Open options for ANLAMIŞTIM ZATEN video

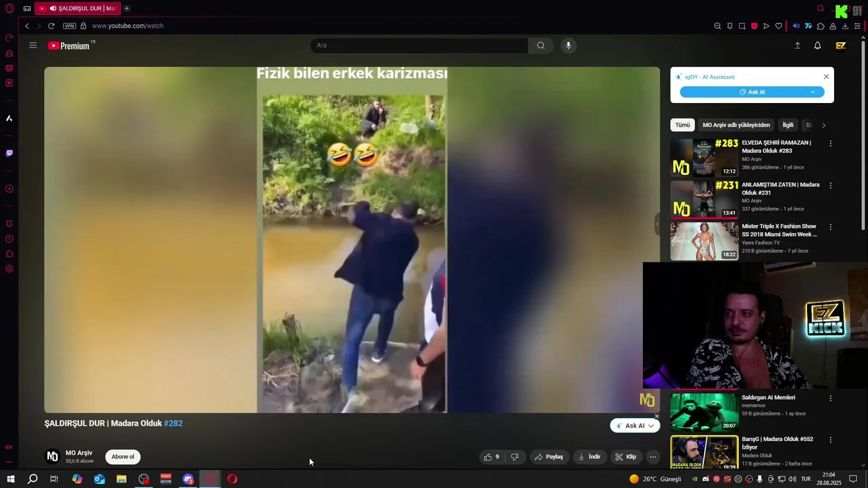click(x=830, y=185)
